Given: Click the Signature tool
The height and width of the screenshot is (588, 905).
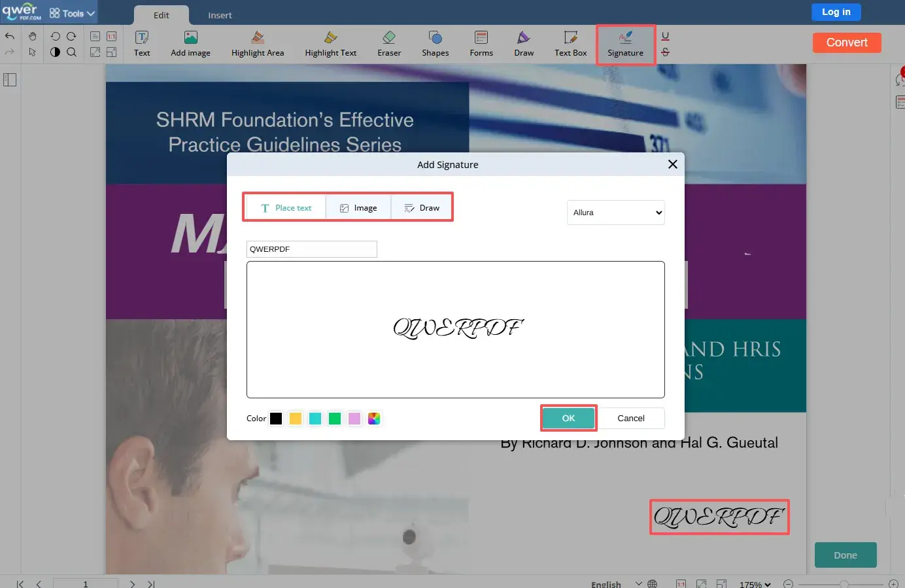Looking at the screenshot, I should (625, 44).
